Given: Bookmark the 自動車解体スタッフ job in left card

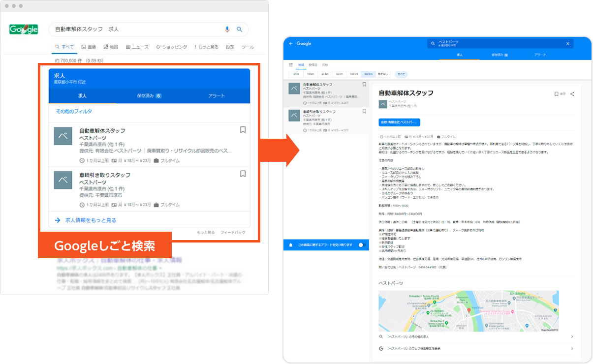Looking at the screenshot, I should coord(243,130).
